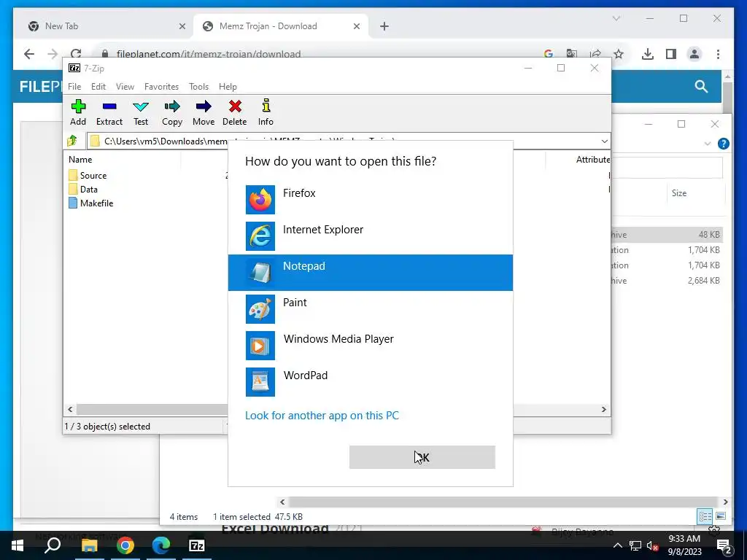Click the volume icon in system tray
The width and height of the screenshot is (747, 560).
point(652,545)
